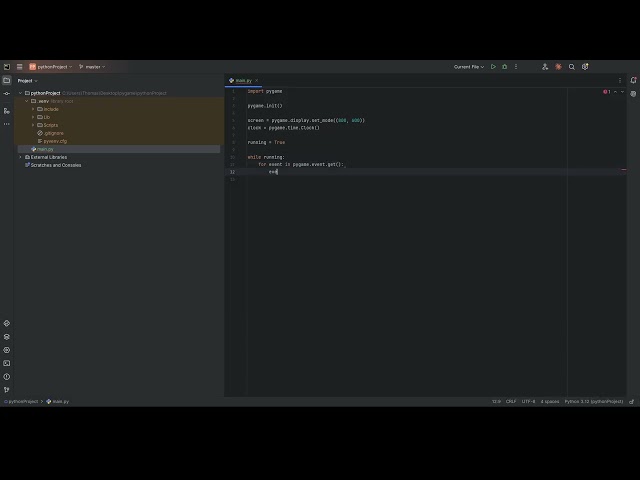Open the Terminal tool window
Viewport: 640px width, 480px height.
7,363
